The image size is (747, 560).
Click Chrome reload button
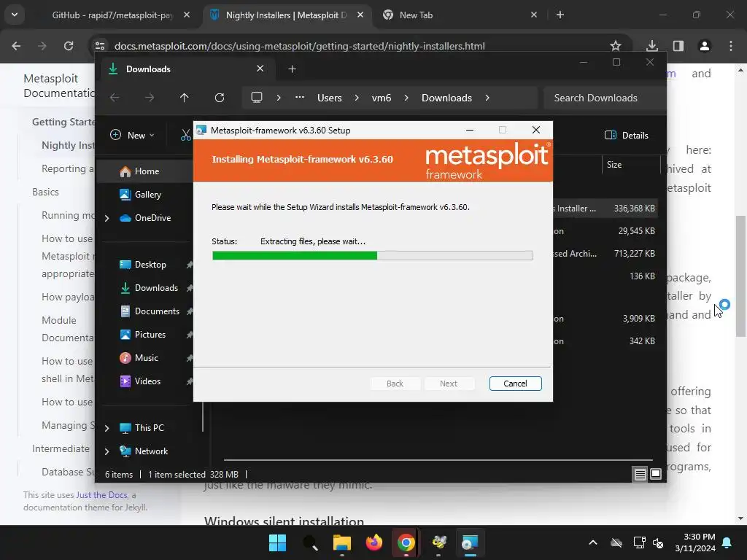69,46
